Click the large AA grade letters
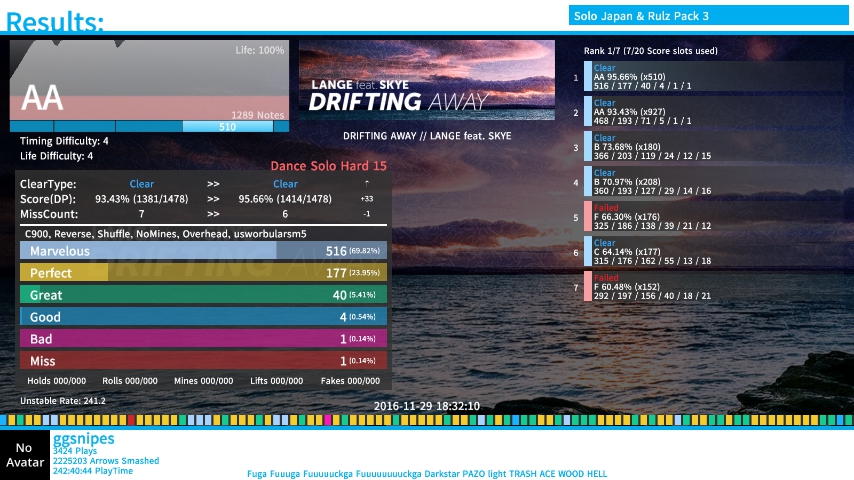854x480 pixels. [42, 98]
